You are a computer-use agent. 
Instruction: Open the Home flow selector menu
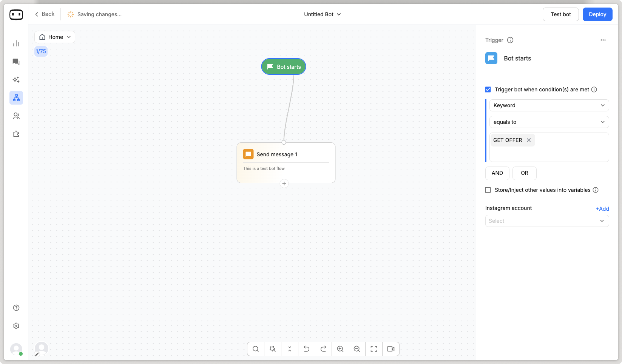click(x=55, y=37)
